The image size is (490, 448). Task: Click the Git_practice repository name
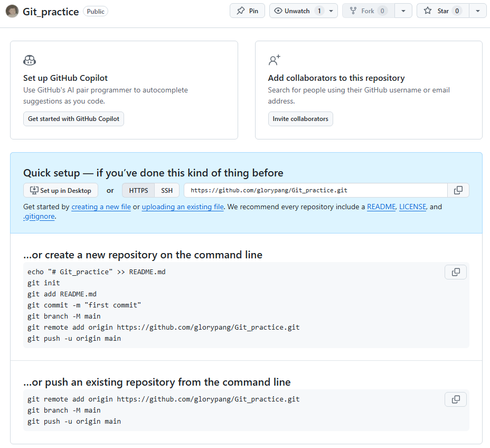51,12
